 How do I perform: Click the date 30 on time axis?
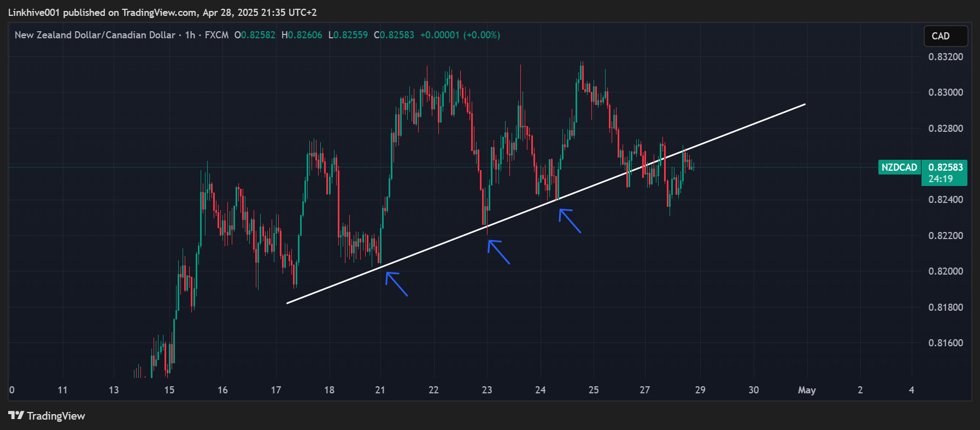754,390
